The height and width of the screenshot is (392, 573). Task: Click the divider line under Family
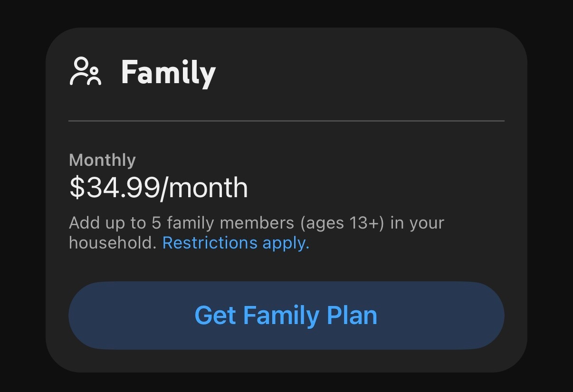point(286,121)
